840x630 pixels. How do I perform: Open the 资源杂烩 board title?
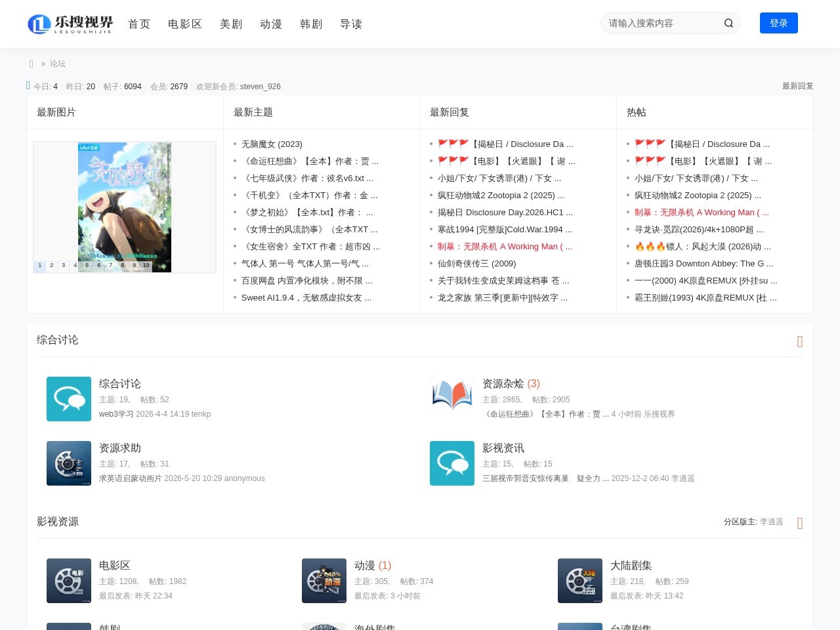(x=503, y=383)
